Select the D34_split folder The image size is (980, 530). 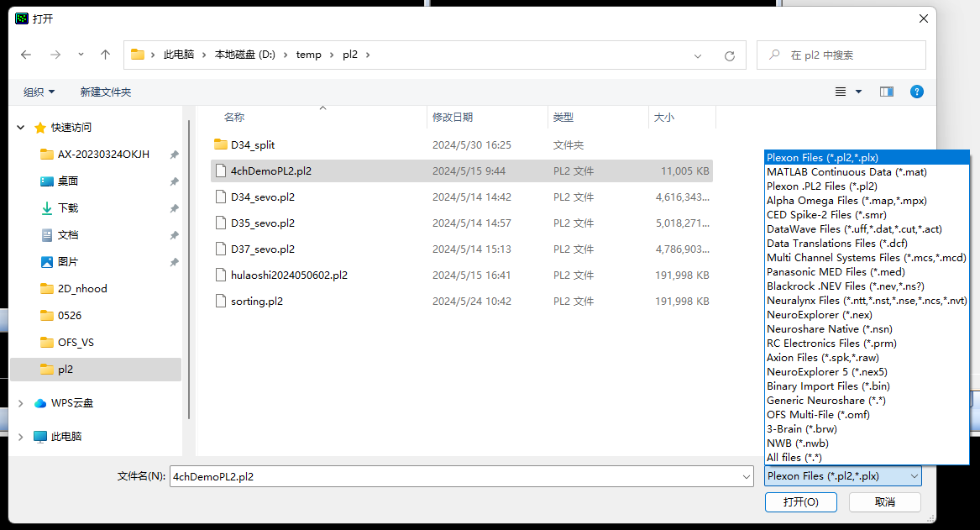(462, 145)
